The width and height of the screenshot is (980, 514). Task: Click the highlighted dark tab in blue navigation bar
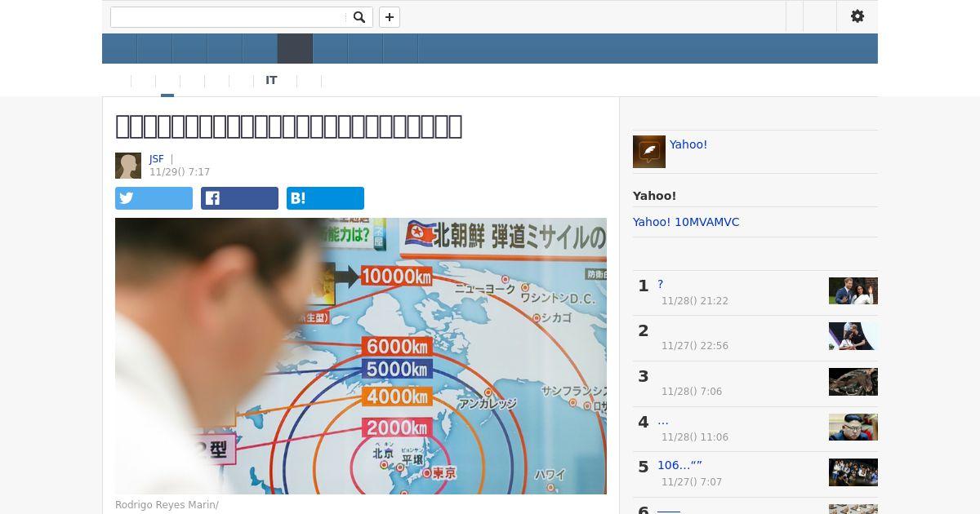pos(295,49)
